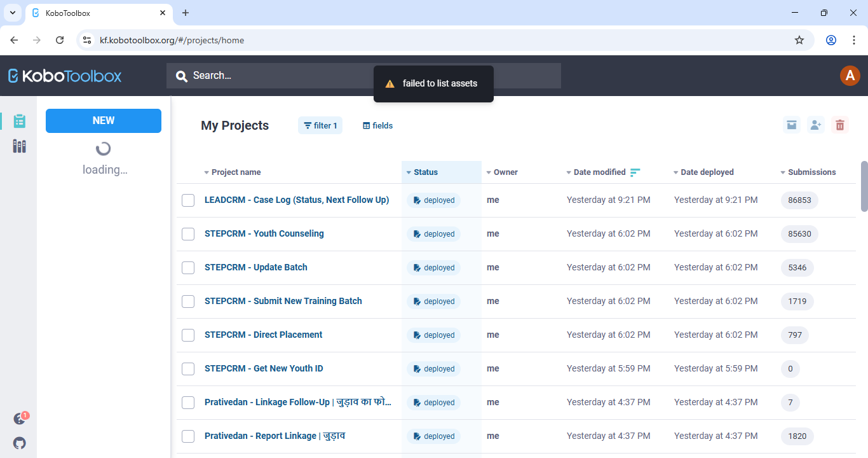Screen dimensions: 868x458
Task: Click the NEW project button
Action: 104,121
